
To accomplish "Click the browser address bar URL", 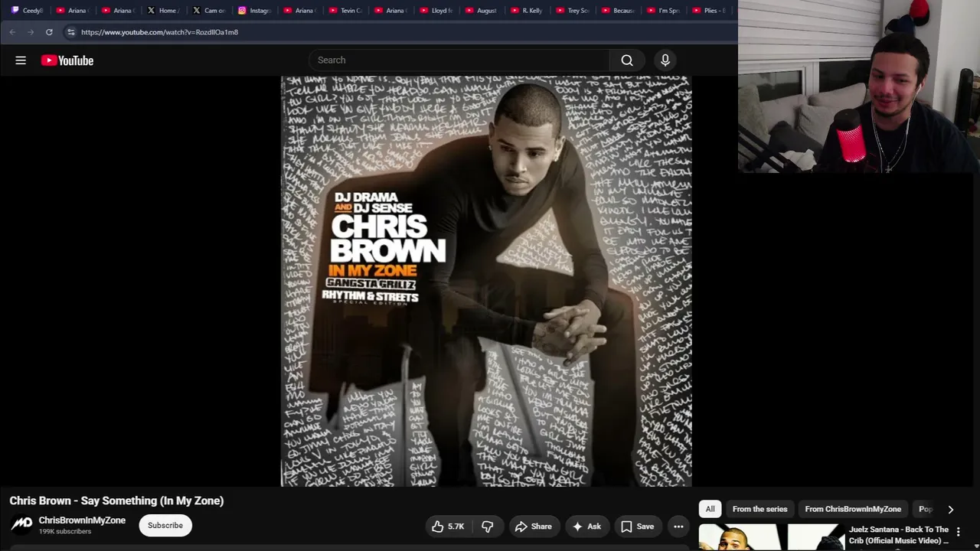I will click(159, 32).
